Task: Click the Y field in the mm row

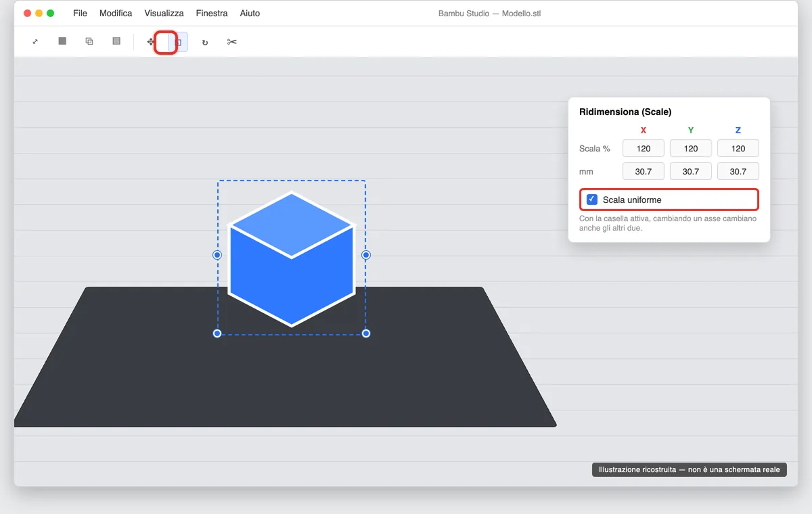Action: (691, 172)
